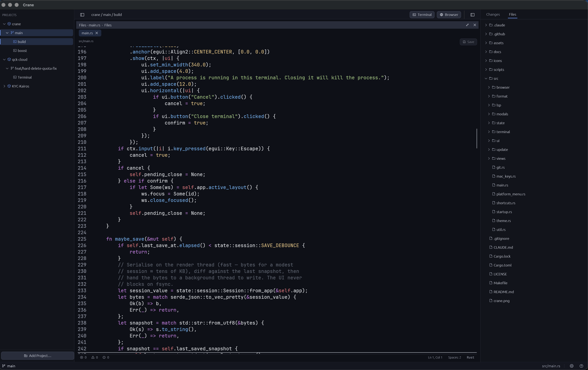This screenshot has width=588, height=370.
Task: Toggle the right sidebar panel icon
Action: tap(473, 15)
